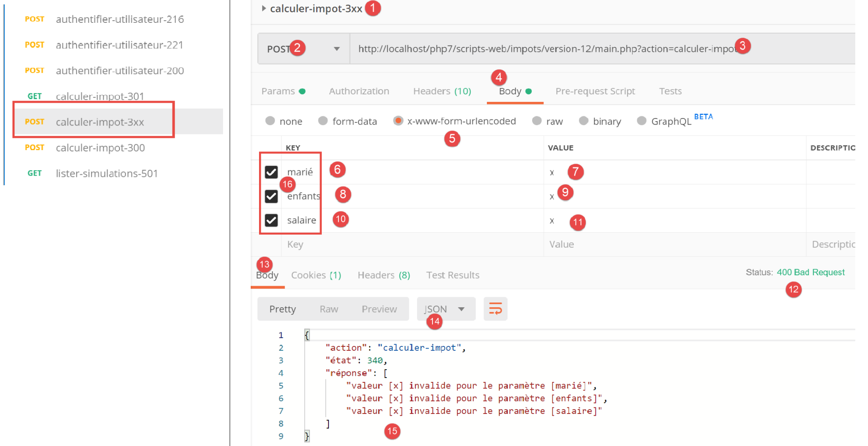Uncheck the marié parameter checkbox

[x=271, y=172]
